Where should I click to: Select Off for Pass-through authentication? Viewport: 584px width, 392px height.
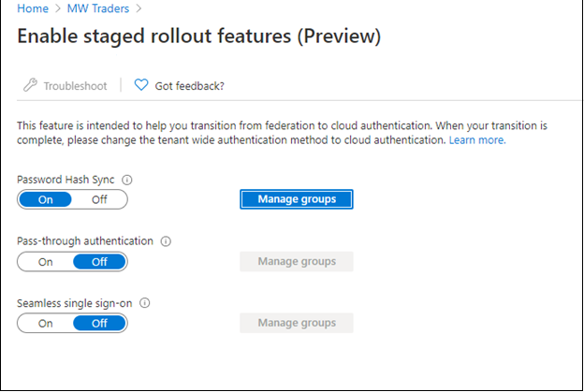99,262
